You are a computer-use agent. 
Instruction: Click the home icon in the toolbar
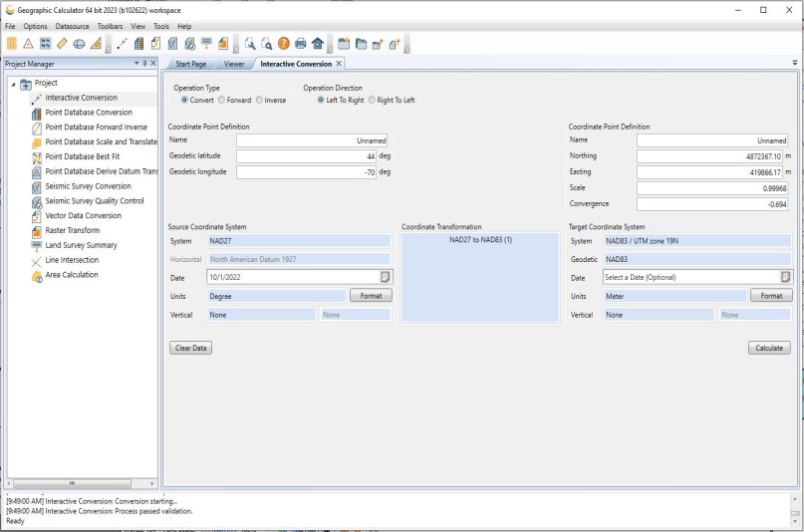(317, 43)
